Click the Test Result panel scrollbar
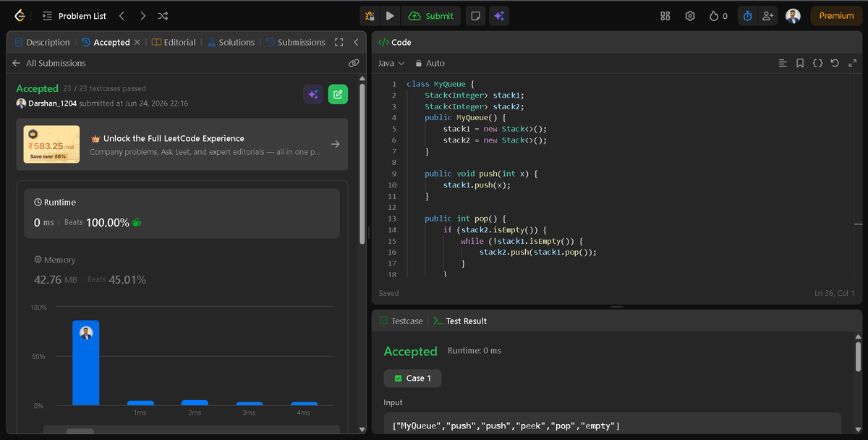 pyautogui.click(x=858, y=357)
